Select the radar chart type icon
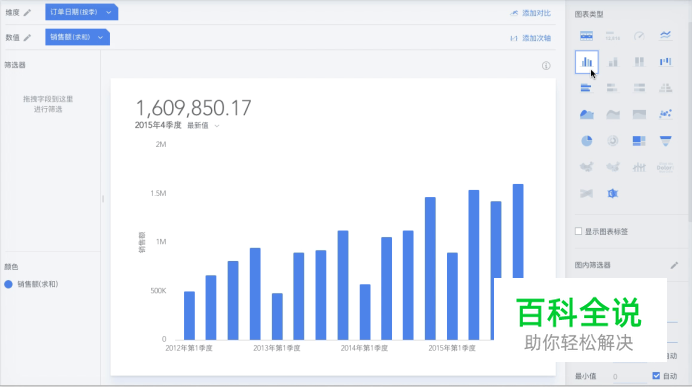The width and height of the screenshot is (692, 387). (x=613, y=193)
